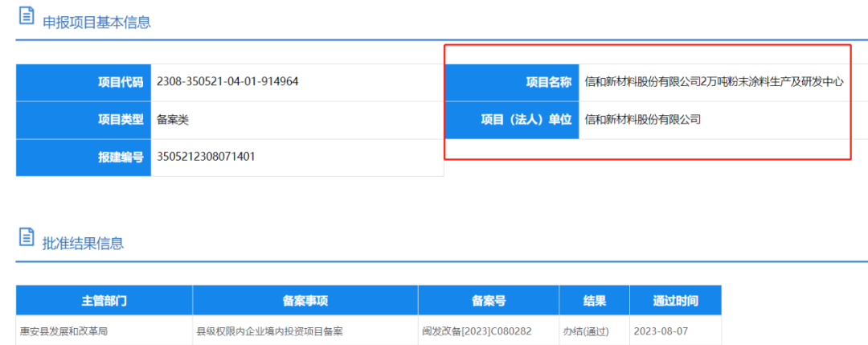The width and height of the screenshot is (868, 345).
Task: Click the 项目类型 label cell
Action: pyautogui.click(x=84, y=120)
